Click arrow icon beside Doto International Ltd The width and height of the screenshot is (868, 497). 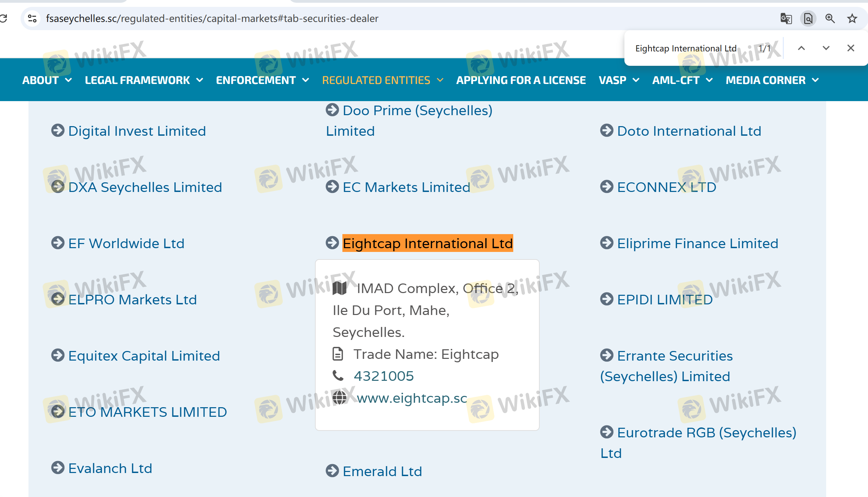pyautogui.click(x=607, y=130)
